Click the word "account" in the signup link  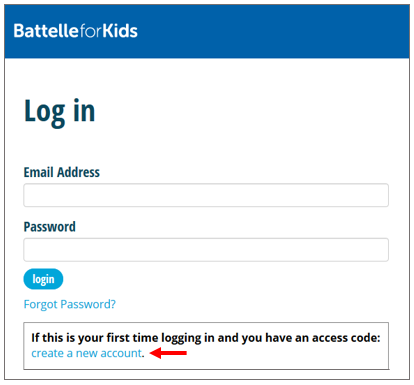click(121, 353)
